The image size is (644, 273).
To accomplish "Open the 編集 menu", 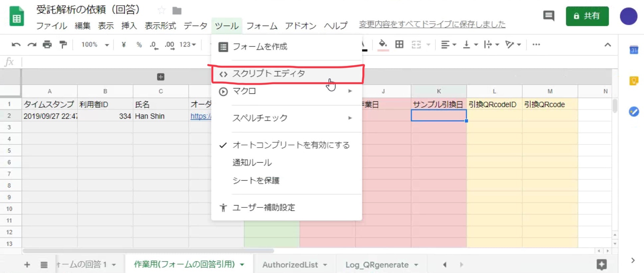I will click(82, 26).
